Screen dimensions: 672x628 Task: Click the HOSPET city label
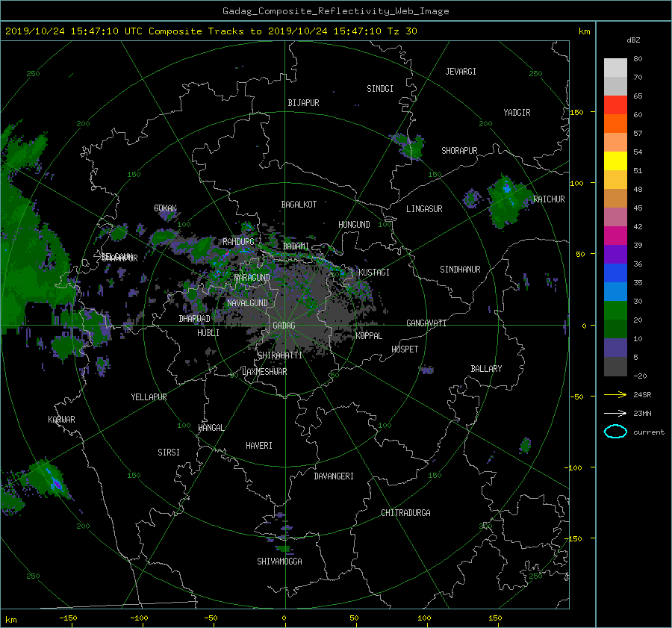405,349
